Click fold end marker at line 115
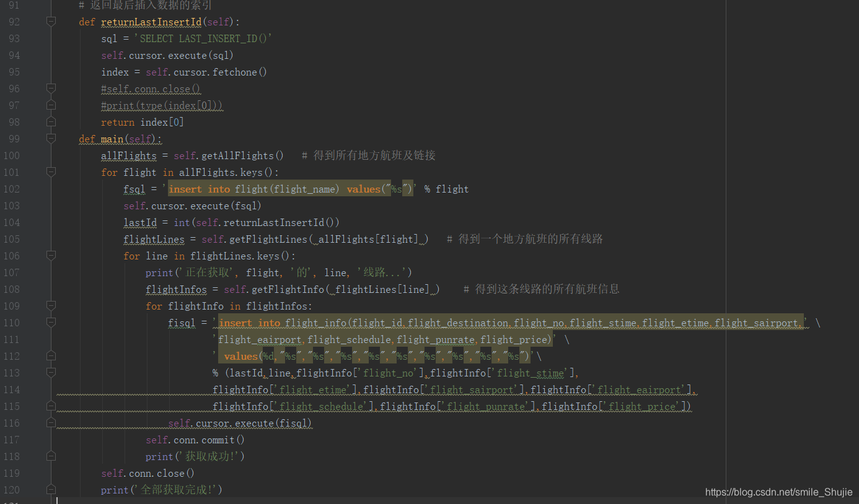Screen dimensions: 859x504 tap(51, 406)
